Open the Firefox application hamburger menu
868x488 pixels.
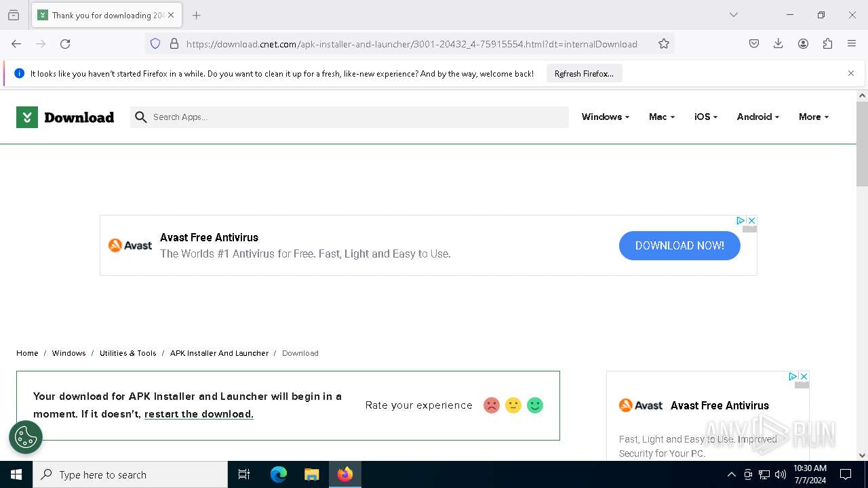point(852,43)
